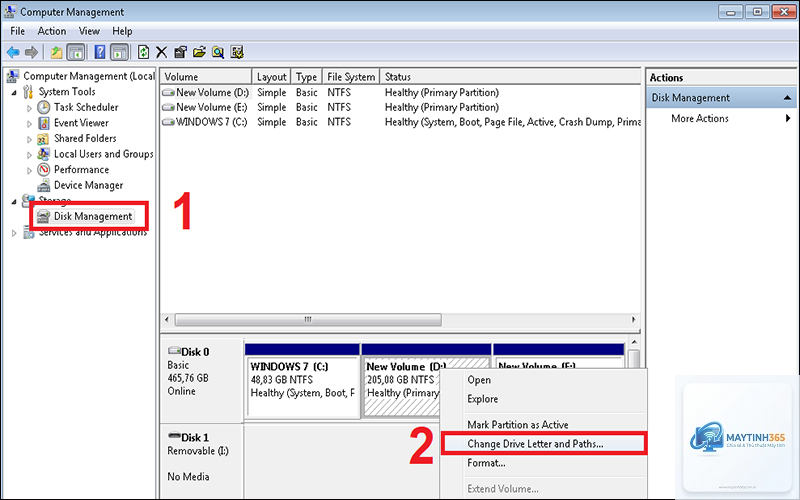Sort by the Layout column header
The width and height of the screenshot is (800, 500).
pos(271,77)
